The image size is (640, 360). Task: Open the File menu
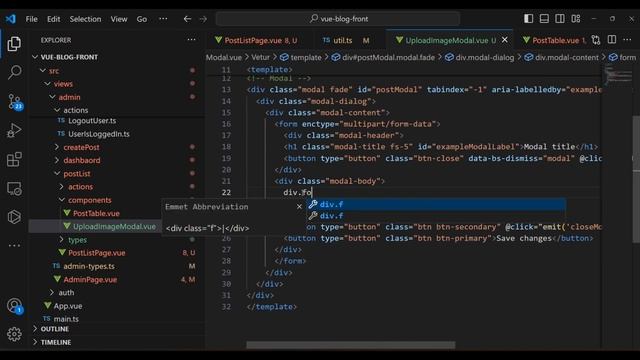point(31,19)
